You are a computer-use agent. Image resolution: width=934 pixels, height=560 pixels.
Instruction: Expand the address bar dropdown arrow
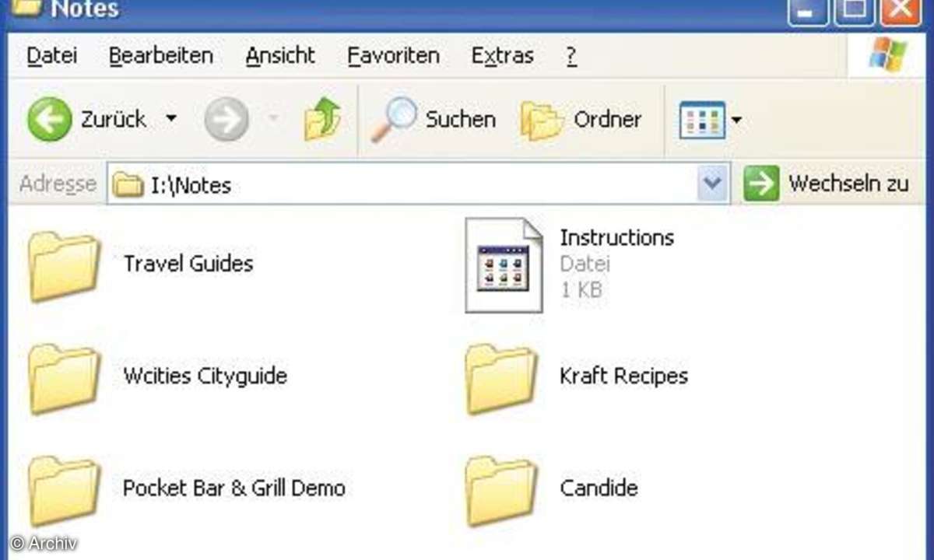[x=712, y=184]
